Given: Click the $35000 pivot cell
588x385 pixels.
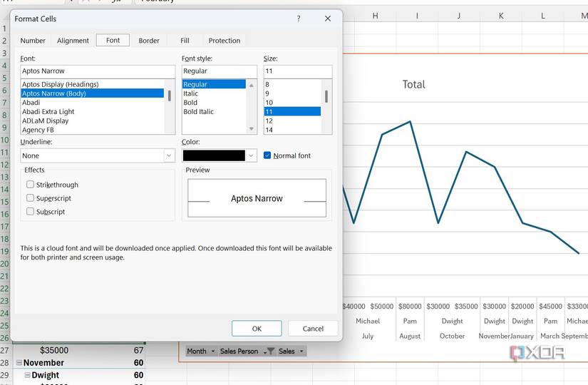Looking at the screenshot, I should pyautogui.click(x=54, y=351).
